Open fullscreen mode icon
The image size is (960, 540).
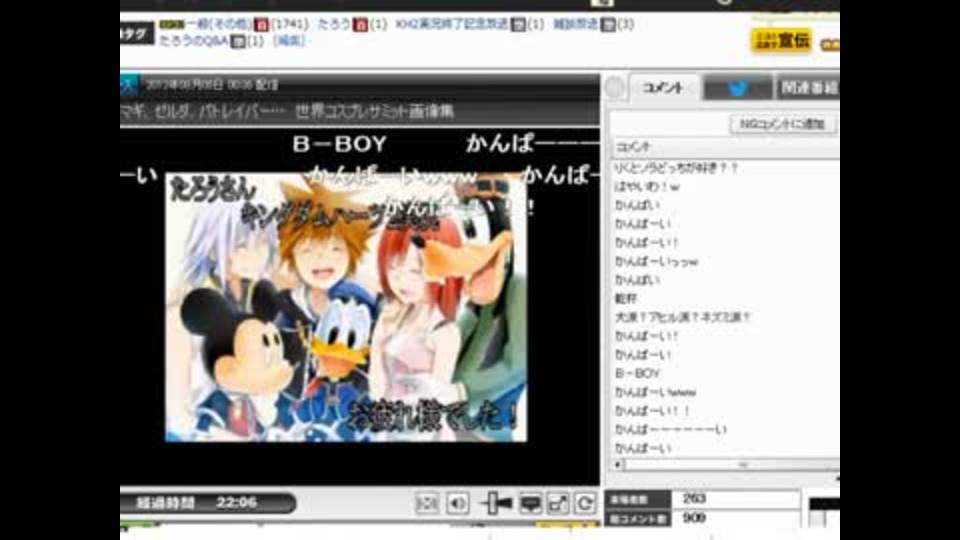pyautogui.click(x=558, y=503)
